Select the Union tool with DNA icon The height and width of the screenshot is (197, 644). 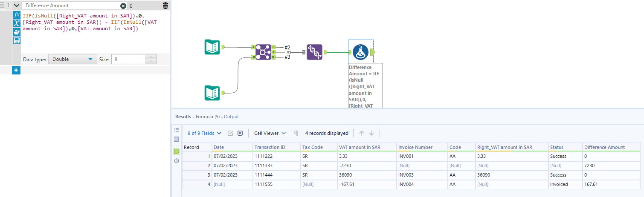coord(314,52)
